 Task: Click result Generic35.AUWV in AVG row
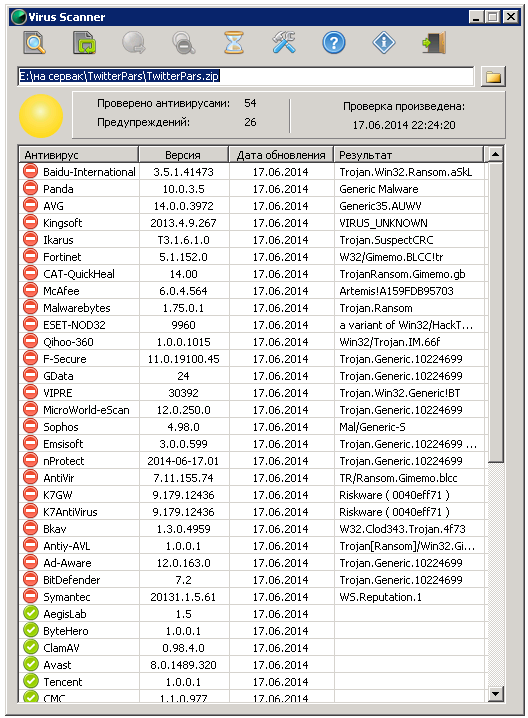click(x=380, y=206)
